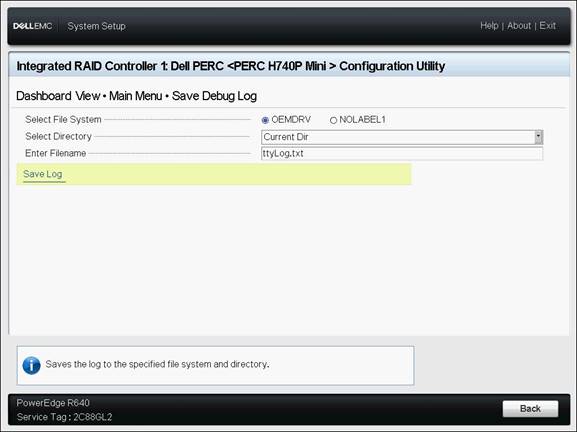The image size is (577, 432).
Task: Expand the Current Dir combo box
Action: click(402, 137)
